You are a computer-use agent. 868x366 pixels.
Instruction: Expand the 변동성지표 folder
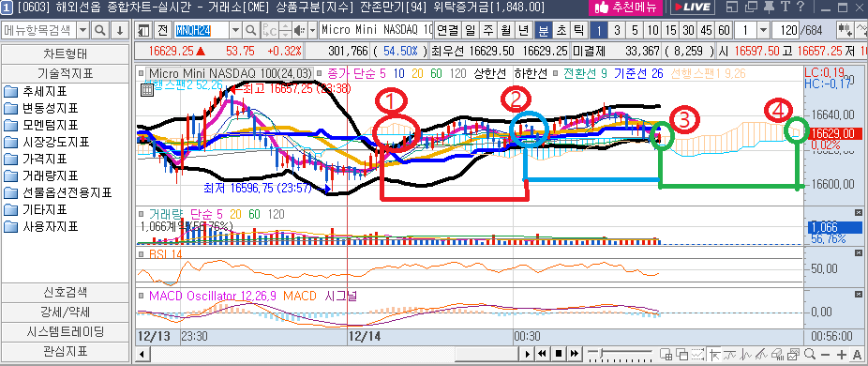pos(40,108)
